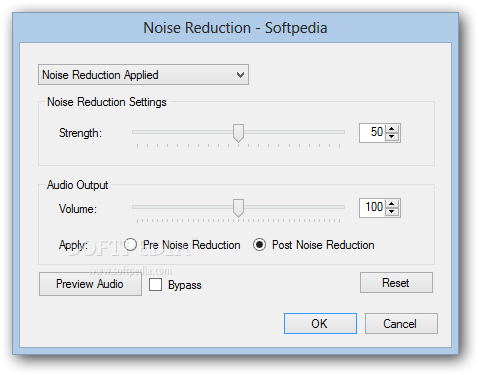Increase Strength with the spinner up arrow
Screen dimensions: 479x375
click(392, 129)
